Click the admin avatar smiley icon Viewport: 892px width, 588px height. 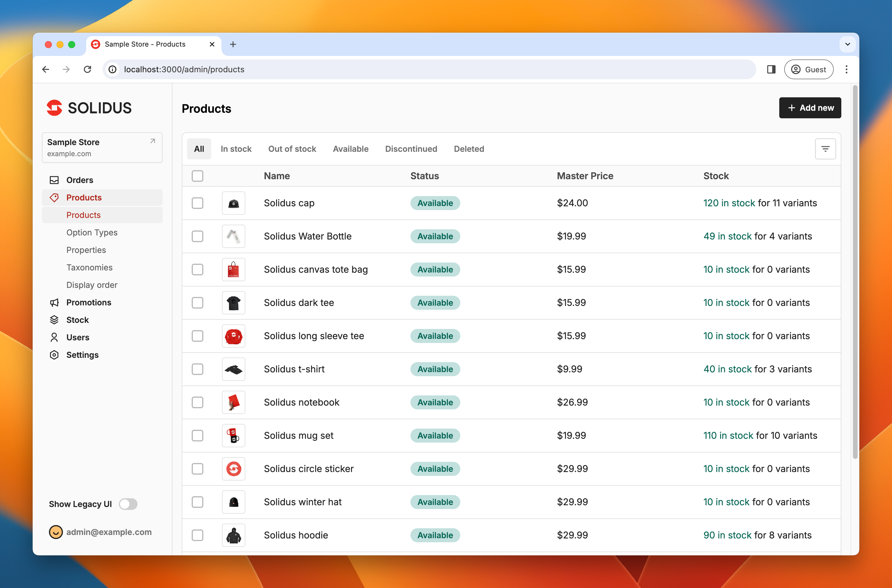[x=56, y=532]
